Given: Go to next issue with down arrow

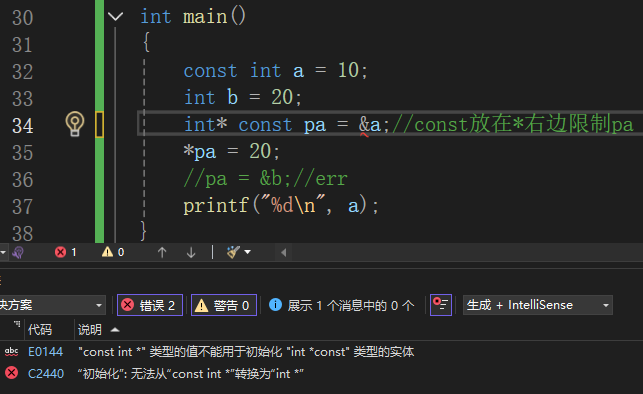Looking at the screenshot, I should tap(191, 252).
